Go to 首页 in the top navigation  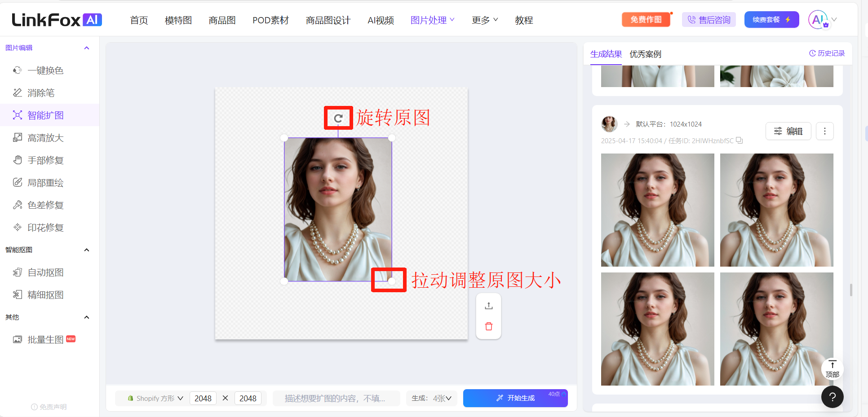tap(139, 20)
